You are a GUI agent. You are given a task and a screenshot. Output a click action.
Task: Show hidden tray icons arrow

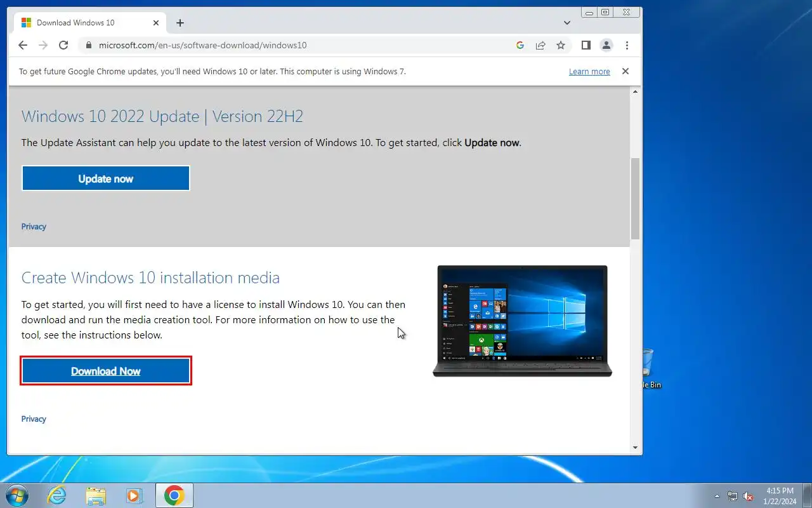tap(717, 496)
